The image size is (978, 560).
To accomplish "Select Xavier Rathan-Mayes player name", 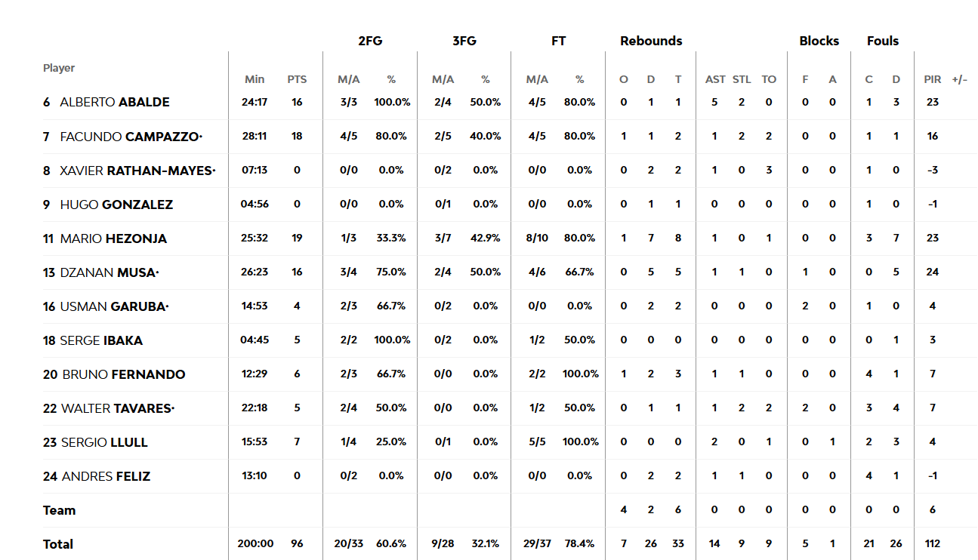I will tap(137, 171).
